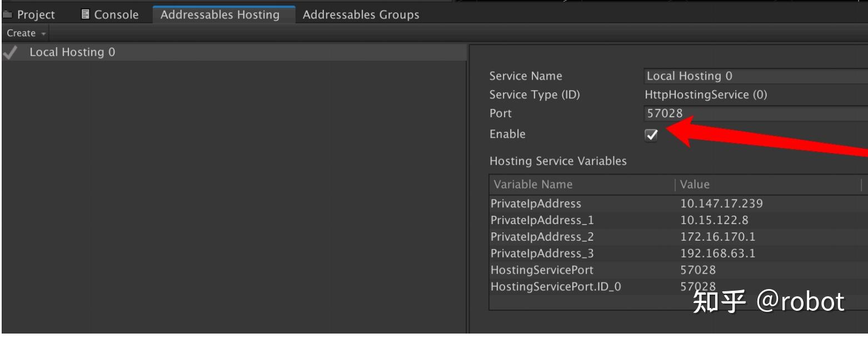Select the Addressables Hosting tab
The width and height of the screenshot is (868, 338).
(220, 14)
